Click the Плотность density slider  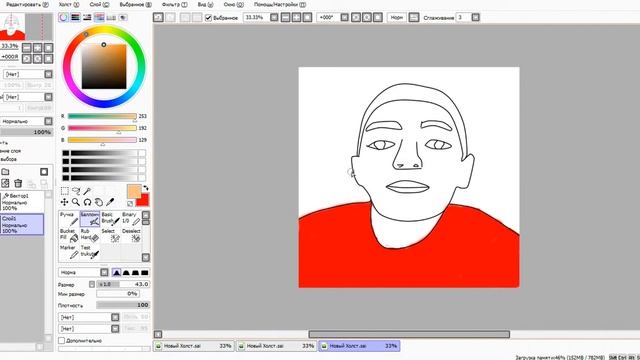click(x=123, y=305)
